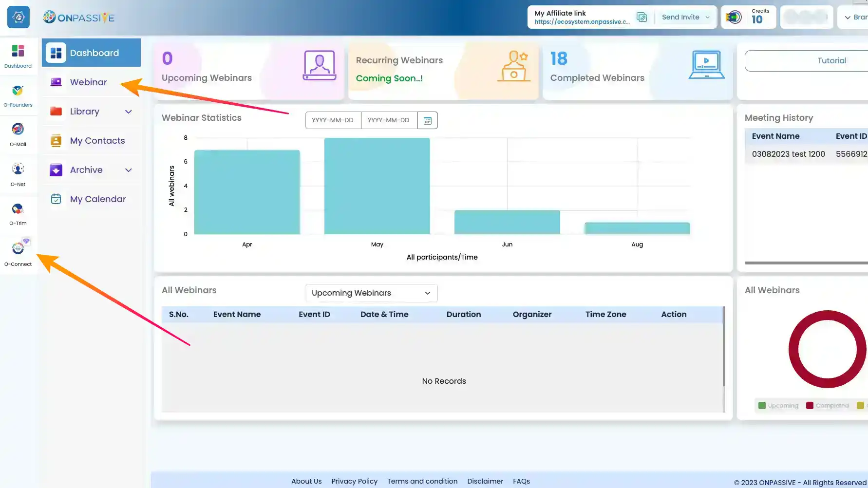Expand the Archive submenu
Viewport: 868px width, 488px height.
128,170
